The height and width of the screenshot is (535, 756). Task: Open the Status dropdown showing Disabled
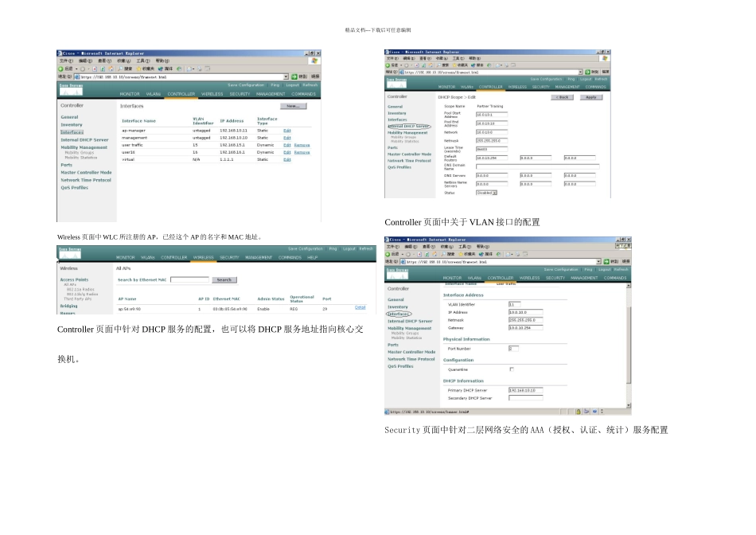[x=486, y=193]
